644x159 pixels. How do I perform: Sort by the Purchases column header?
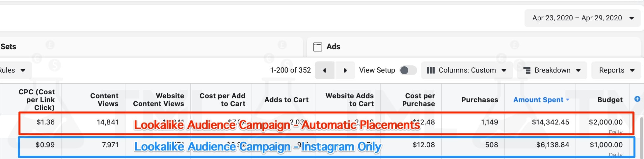coord(479,100)
